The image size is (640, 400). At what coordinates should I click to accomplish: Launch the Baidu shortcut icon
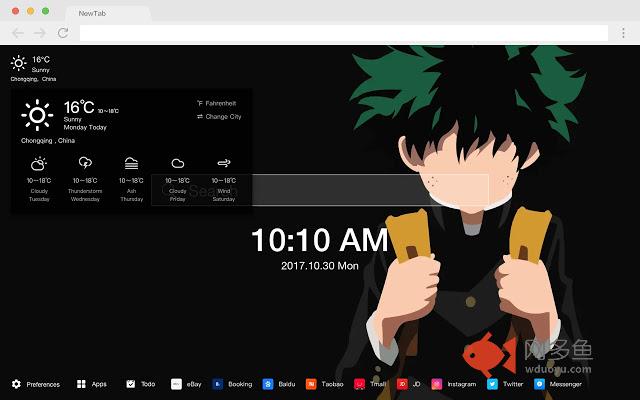click(268, 384)
